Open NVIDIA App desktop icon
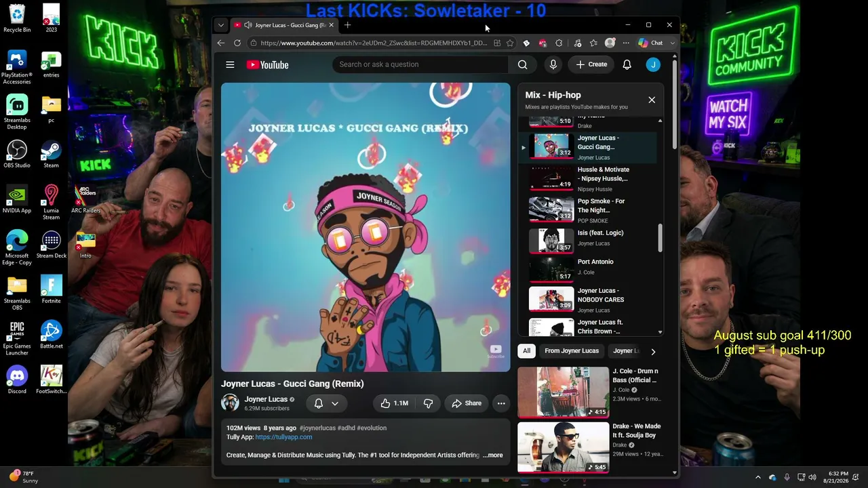The image size is (868, 488). tap(17, 199)
